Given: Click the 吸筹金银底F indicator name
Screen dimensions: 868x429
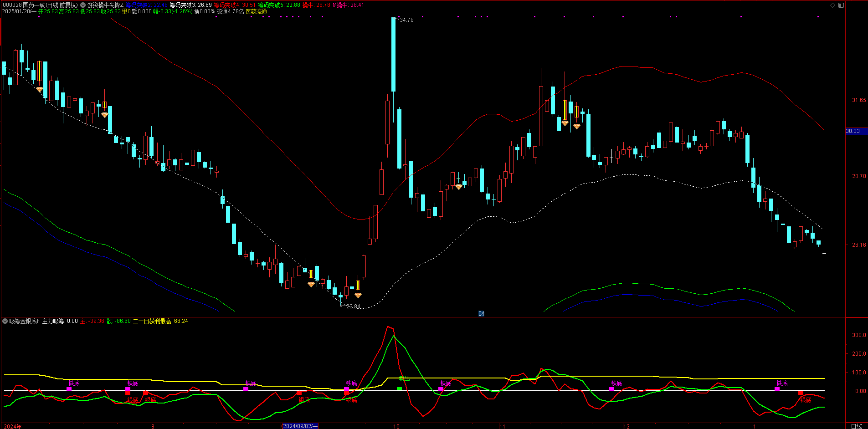Looking at the screenshot, I should (25, 321).
